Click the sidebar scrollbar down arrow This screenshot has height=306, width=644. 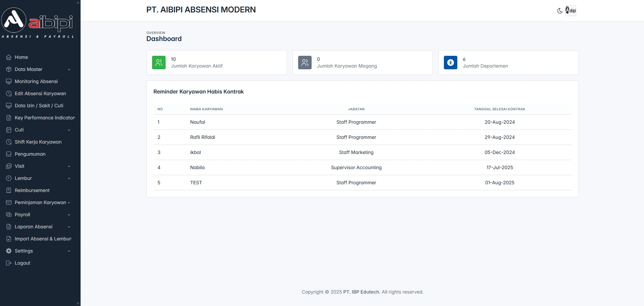point(78,303)
